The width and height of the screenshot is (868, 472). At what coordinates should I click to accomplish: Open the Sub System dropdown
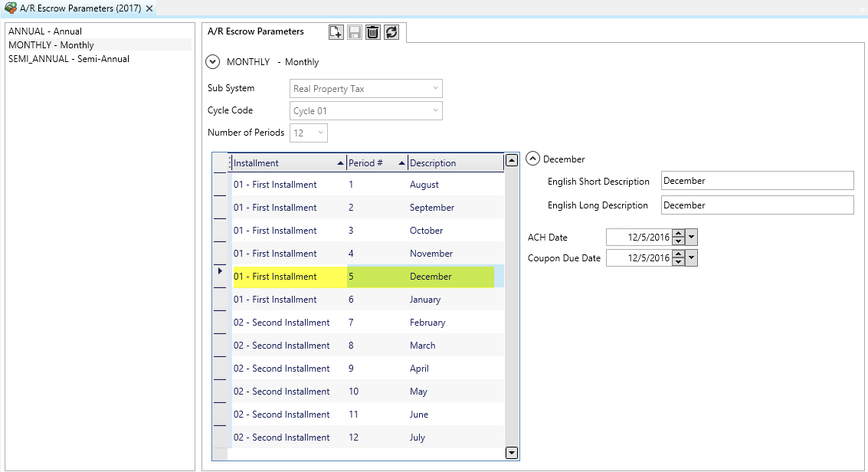(435, 89)
